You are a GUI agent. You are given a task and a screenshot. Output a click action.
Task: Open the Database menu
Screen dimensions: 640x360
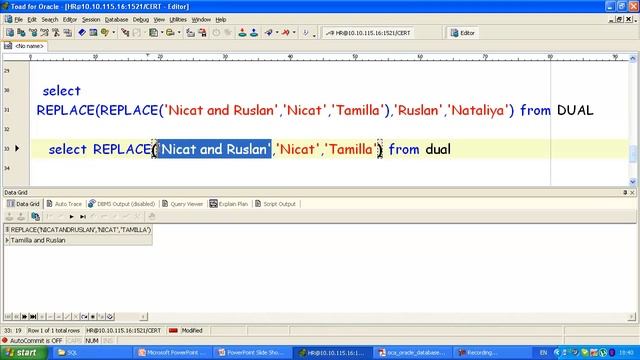coord(116,20)
